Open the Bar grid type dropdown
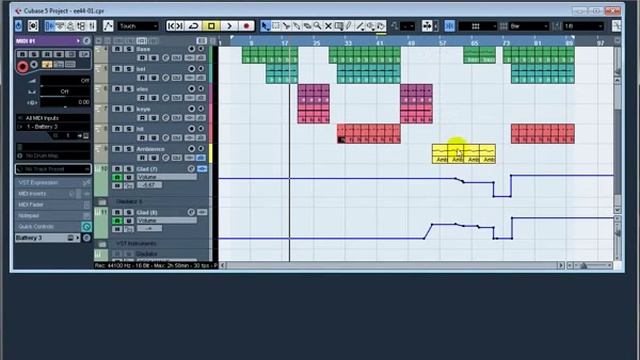The height and width of the screenshot is (360, 640). 529,26
